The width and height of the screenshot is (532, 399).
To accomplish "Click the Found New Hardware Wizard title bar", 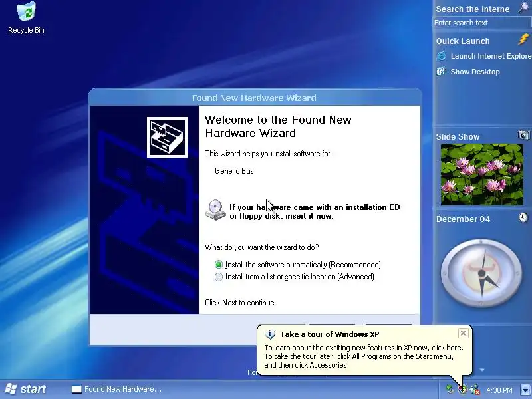I will 255,98.
